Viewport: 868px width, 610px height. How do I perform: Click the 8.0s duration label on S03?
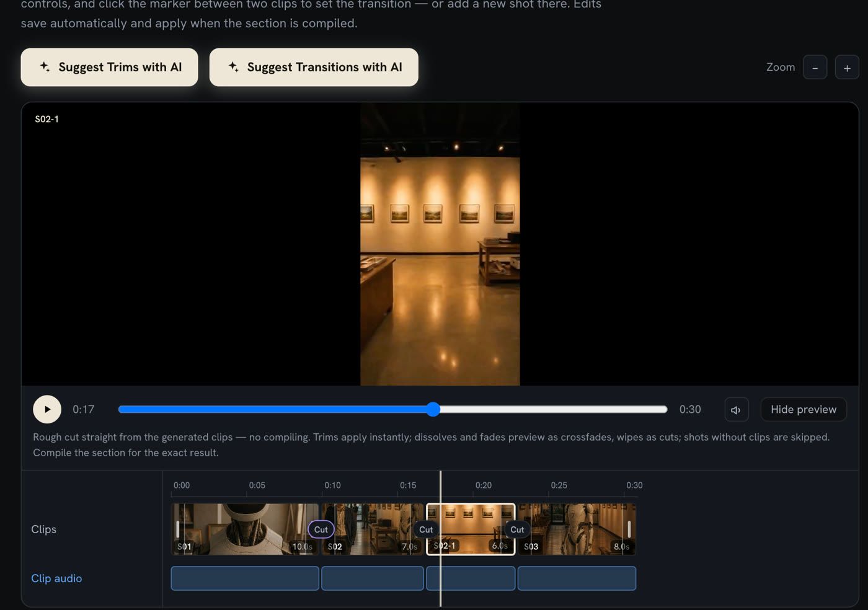tap(621, 546)
